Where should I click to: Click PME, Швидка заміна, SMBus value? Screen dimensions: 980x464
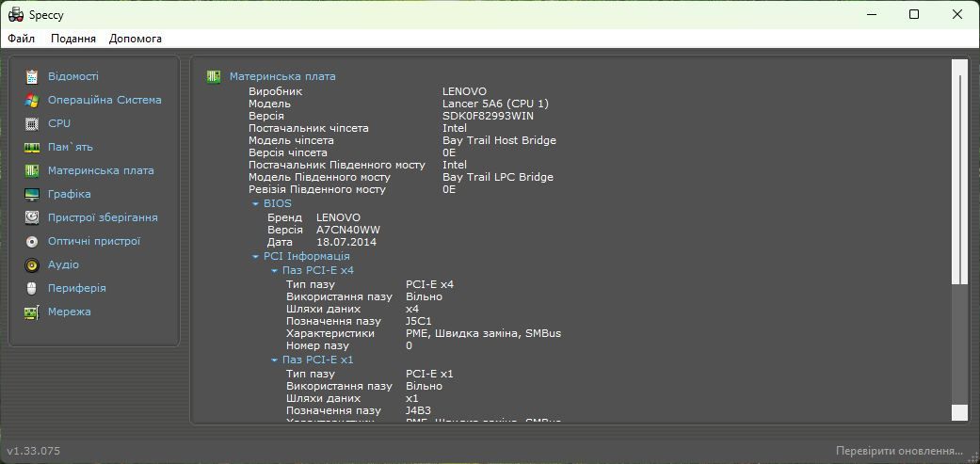(483, 333)
